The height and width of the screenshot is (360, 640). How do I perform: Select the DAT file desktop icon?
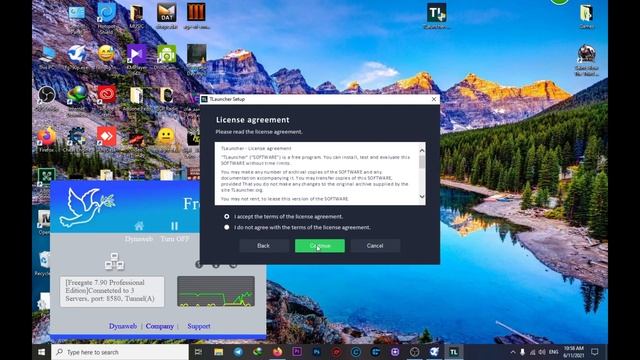(167, 15)
